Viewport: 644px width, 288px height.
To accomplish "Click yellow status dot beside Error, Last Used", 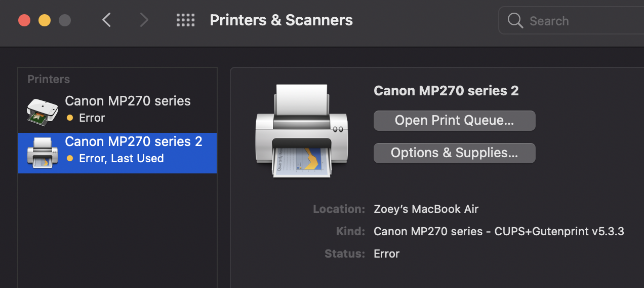I will pyautogui.click(x=70, y=159).
